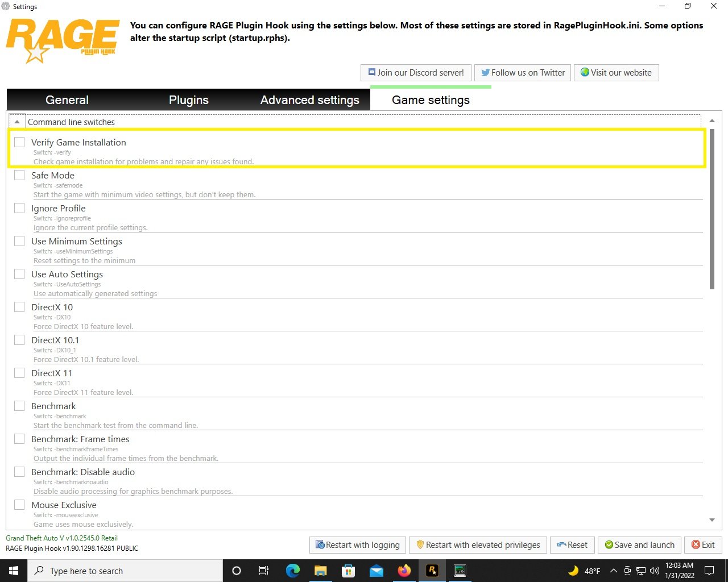Launch Microsoft Edge from the taskbar
728x582 pixels.
point(293,571)
